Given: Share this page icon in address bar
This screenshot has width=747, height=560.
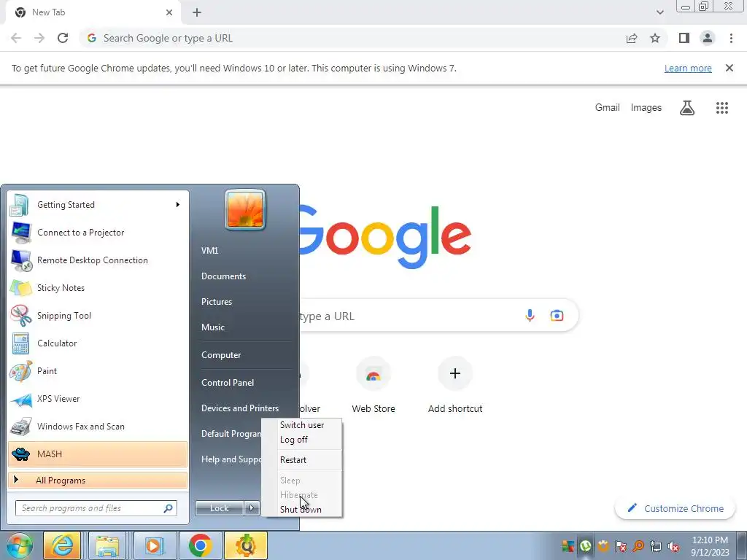Looking at the screenshot, I should click(632, 38).
